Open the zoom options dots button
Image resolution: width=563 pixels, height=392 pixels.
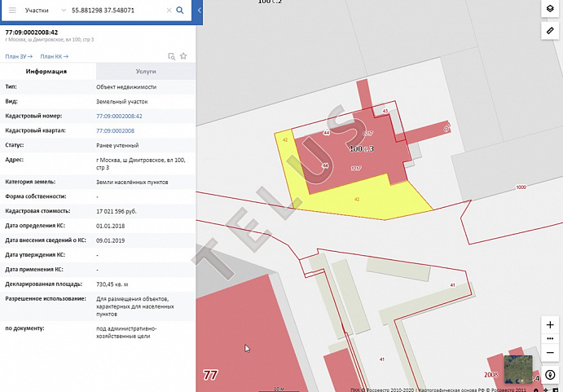point(550,338)
